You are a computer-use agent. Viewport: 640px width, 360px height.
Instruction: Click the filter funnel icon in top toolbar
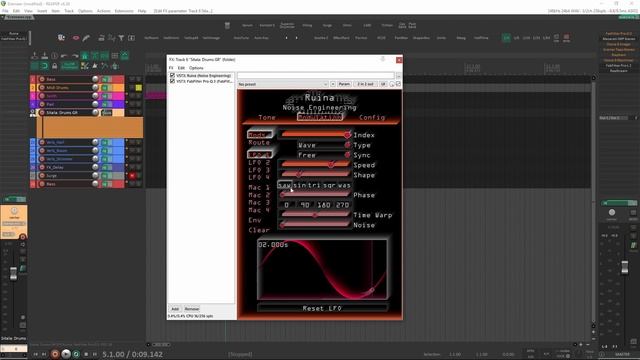[x=121, y=38]
